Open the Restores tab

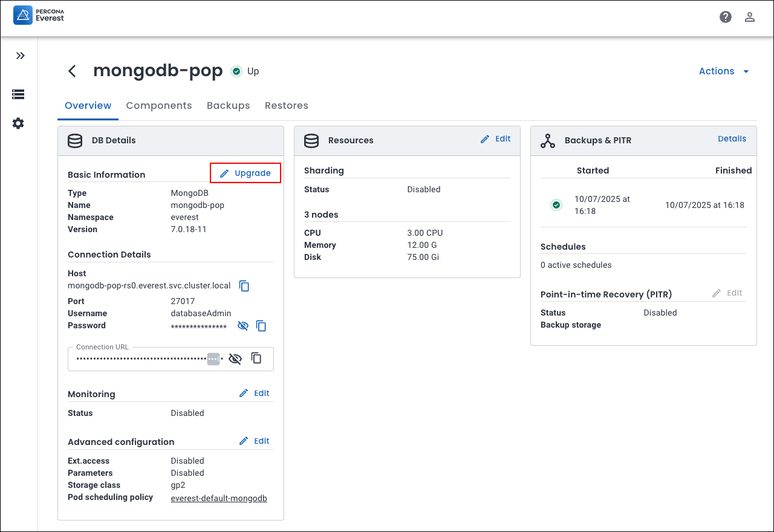[287, 106]
